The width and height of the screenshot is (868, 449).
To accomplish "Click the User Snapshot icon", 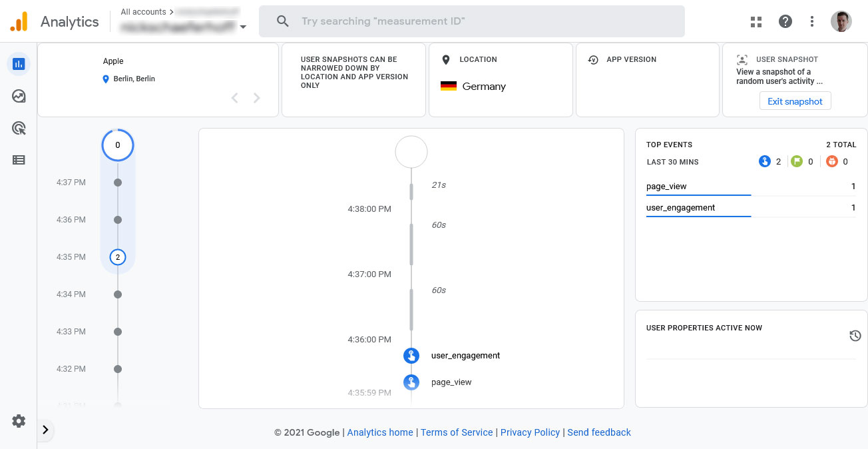I will click(x=742, y=59).
